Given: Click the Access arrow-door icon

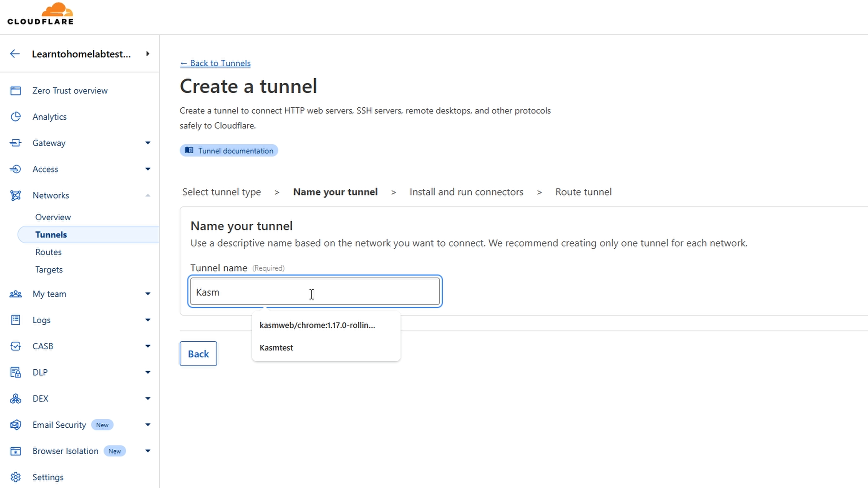Looking at the screenshot, I should coord(16,169).
